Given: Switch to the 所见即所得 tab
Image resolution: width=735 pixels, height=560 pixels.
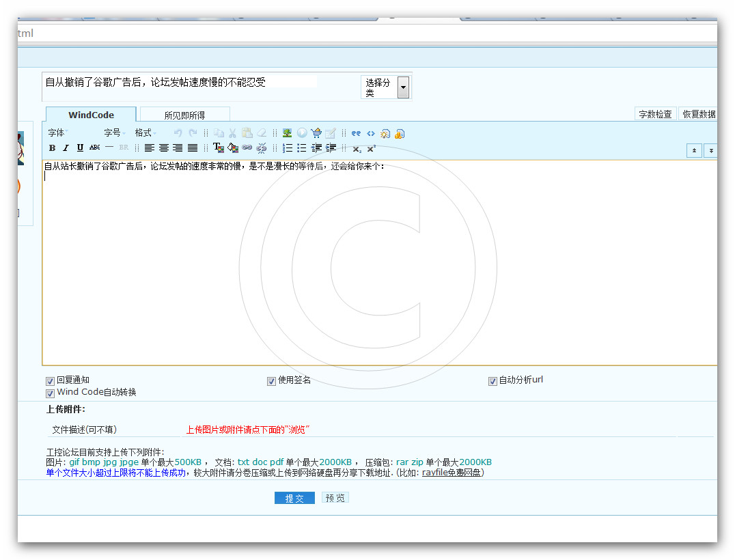Looking at the screenshot, I should 184,115.
